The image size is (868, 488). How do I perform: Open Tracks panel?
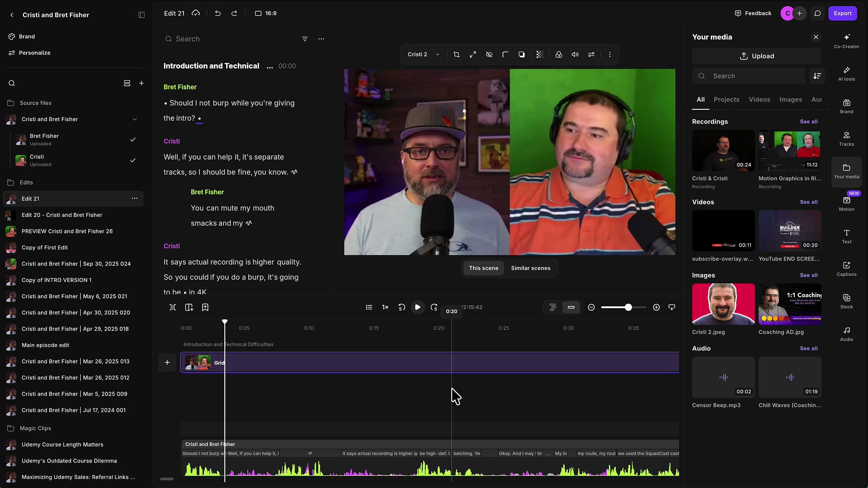tap(846, 138)
